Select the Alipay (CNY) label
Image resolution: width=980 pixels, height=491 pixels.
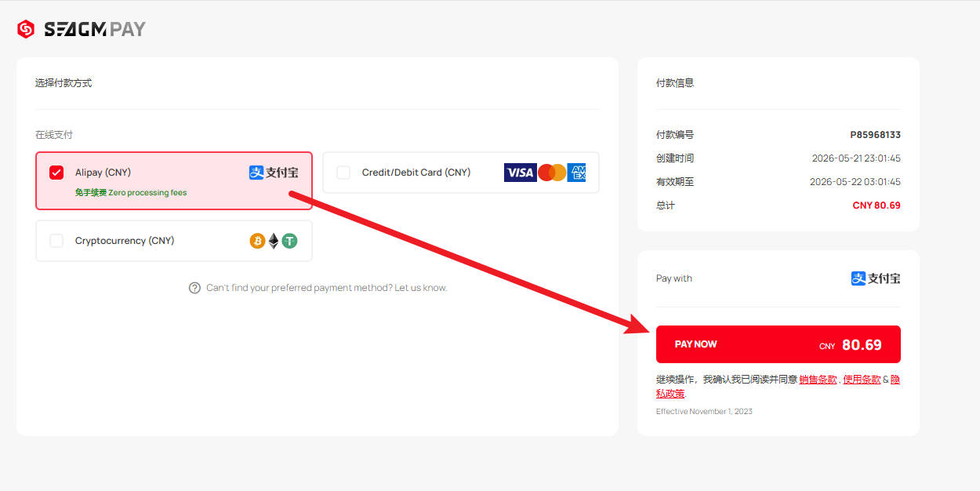coord(103,173)
